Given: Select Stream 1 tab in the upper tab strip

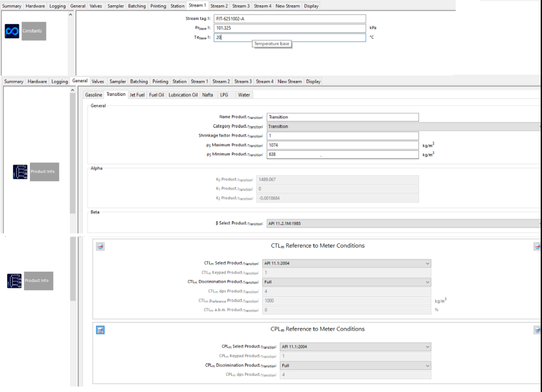Looking at the screenshot, I should [x=197, y=5].
